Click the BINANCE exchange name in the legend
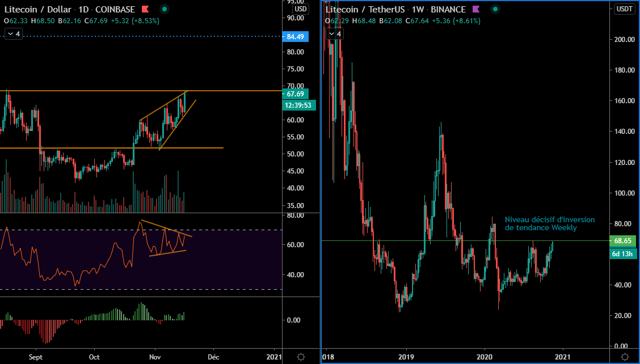 pos(448,10)
